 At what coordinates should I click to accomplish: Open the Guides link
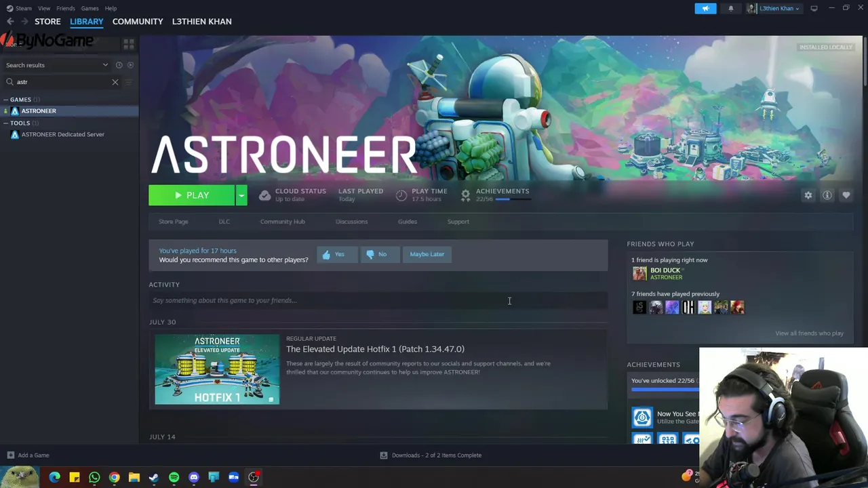pos(408,222)
